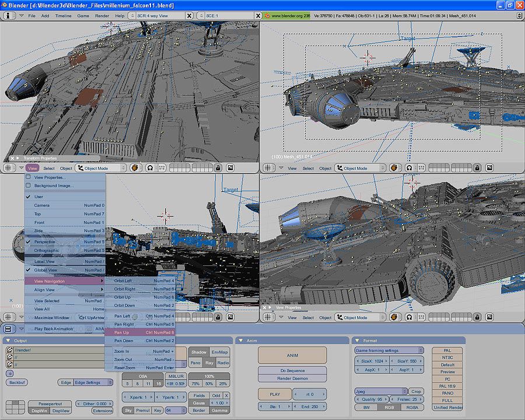Select RGBA color output option

point(412,408)
